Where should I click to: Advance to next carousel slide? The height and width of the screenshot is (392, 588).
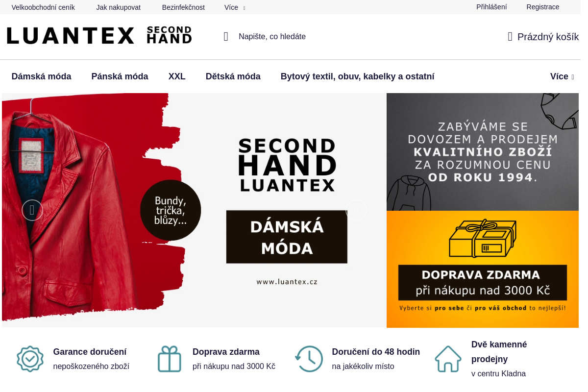click(x=356, y=210)
